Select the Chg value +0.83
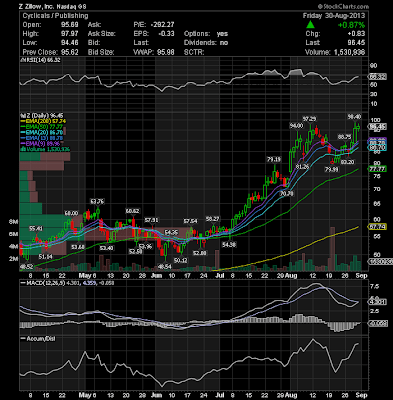This screenshot has height=400, width=393. tap(356, 34)
